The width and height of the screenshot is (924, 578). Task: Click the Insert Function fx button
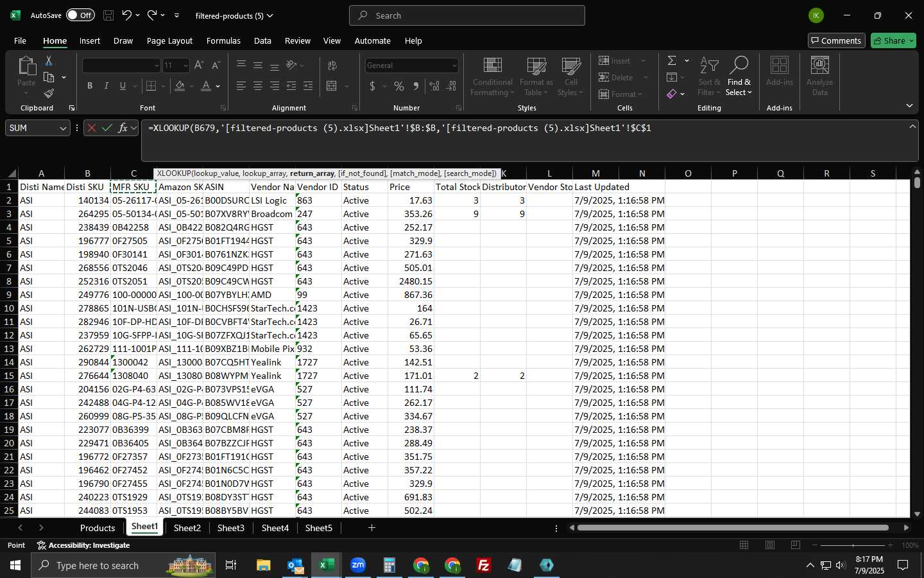click(x=123, y=128)
